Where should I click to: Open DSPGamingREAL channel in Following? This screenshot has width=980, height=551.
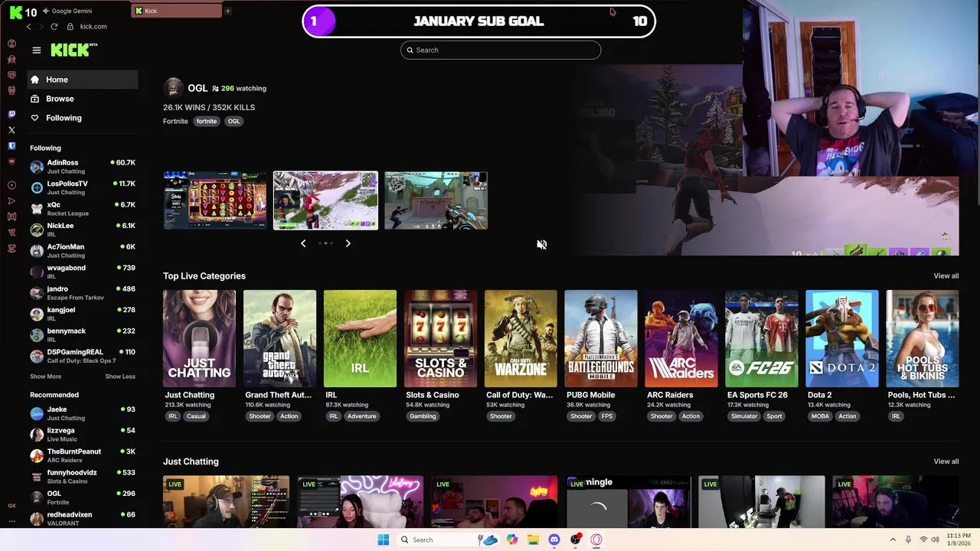pos(83,356)
